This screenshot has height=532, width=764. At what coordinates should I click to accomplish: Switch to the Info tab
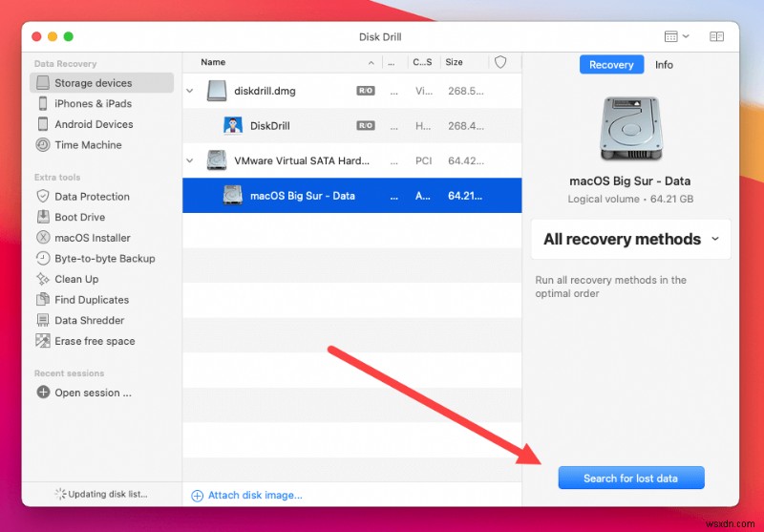(664, 64)
